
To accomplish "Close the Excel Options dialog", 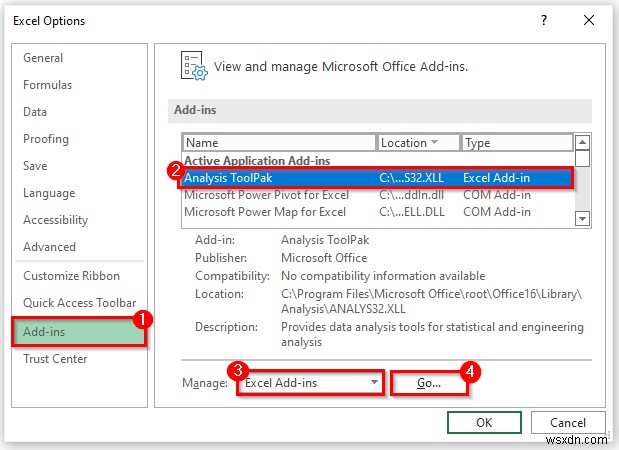I will click(589, 20).
